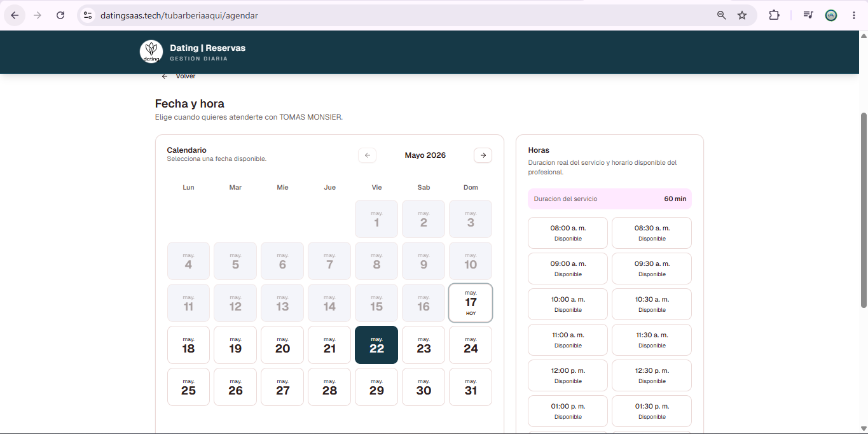Select the 09:00 a. m. slot
Image resolution: width=868 pixels, height=434 pixels.
click(568, 269)
